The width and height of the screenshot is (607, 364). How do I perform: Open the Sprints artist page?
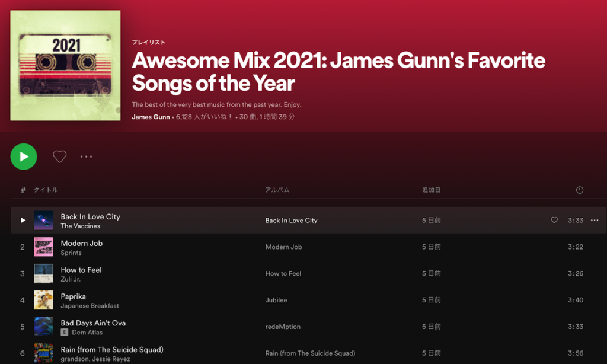[x=71, y=253]
